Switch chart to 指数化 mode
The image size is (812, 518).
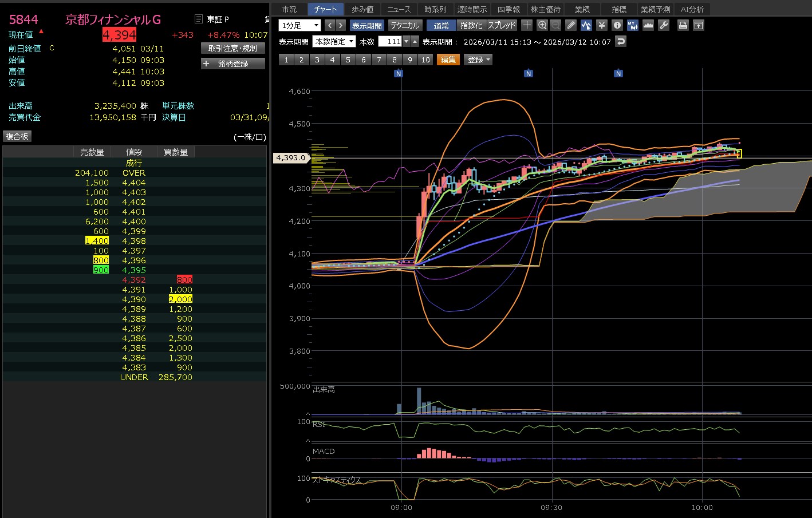click(x=472, y=25)
